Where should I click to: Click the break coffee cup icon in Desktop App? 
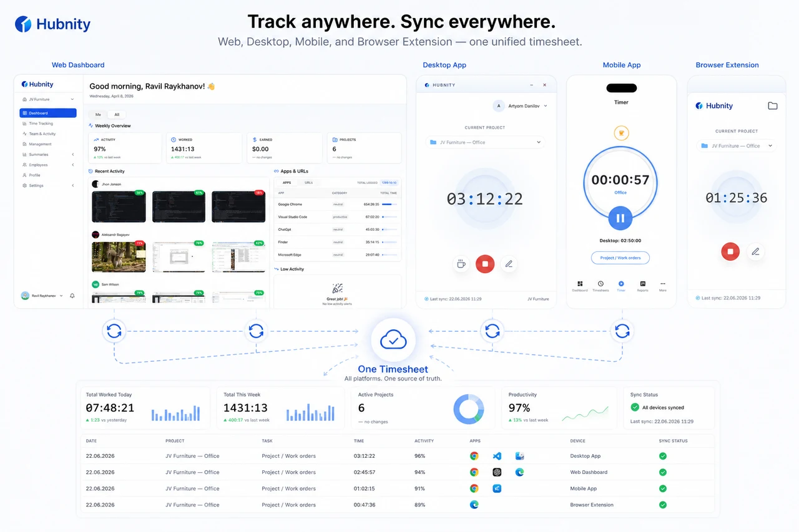(x=461, y=264)
